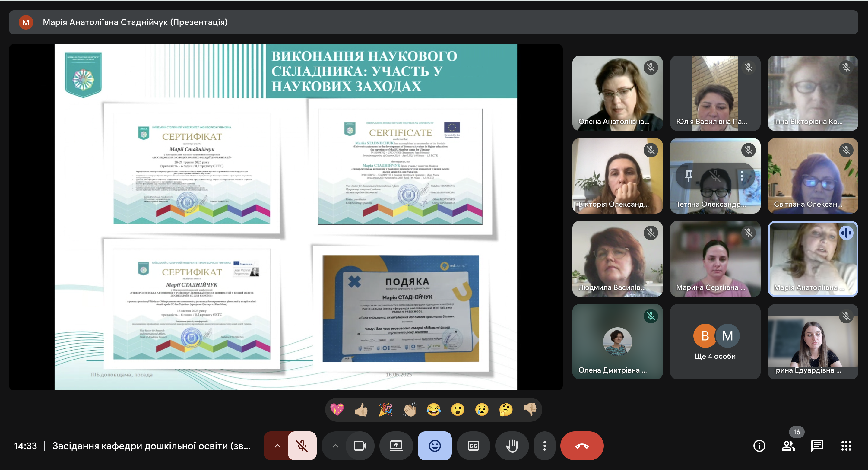The image size is (868, 470).
Task: Unmute the microphone
Action: pyautogui.click(x=302, y=446)
